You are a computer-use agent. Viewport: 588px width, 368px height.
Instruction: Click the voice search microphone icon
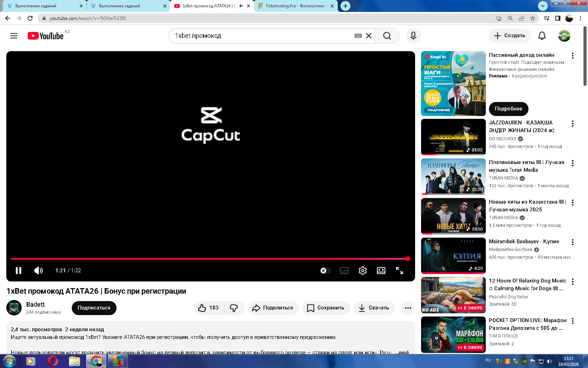[413, 36]
